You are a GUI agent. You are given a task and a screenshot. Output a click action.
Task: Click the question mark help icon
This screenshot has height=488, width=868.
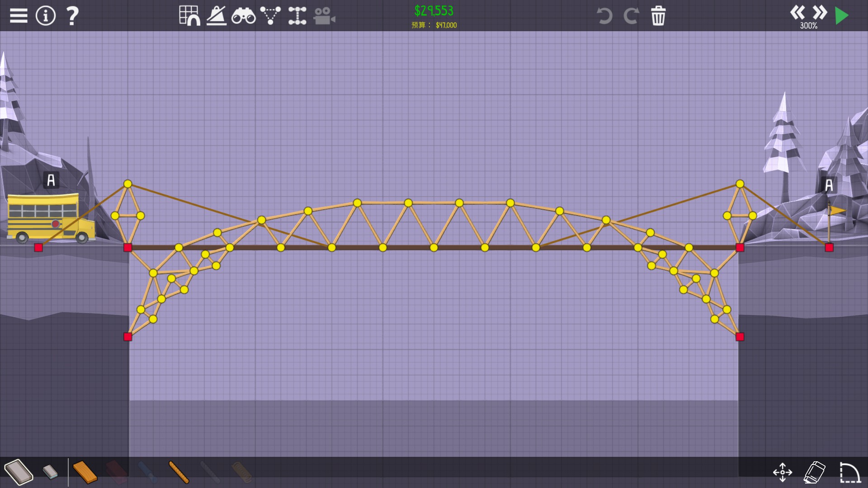(x=72, y=16)
